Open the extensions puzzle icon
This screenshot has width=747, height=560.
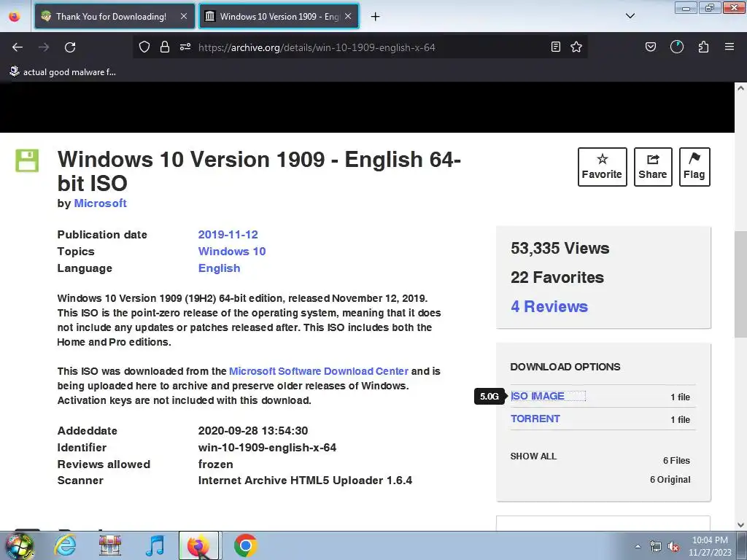703,47
